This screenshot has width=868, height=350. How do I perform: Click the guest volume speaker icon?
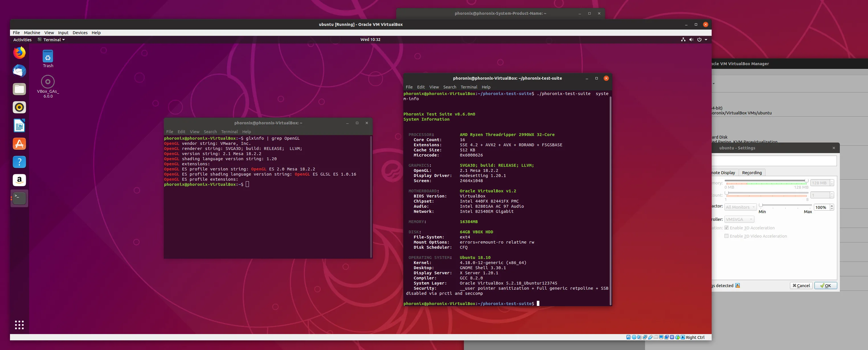point(691,40)
